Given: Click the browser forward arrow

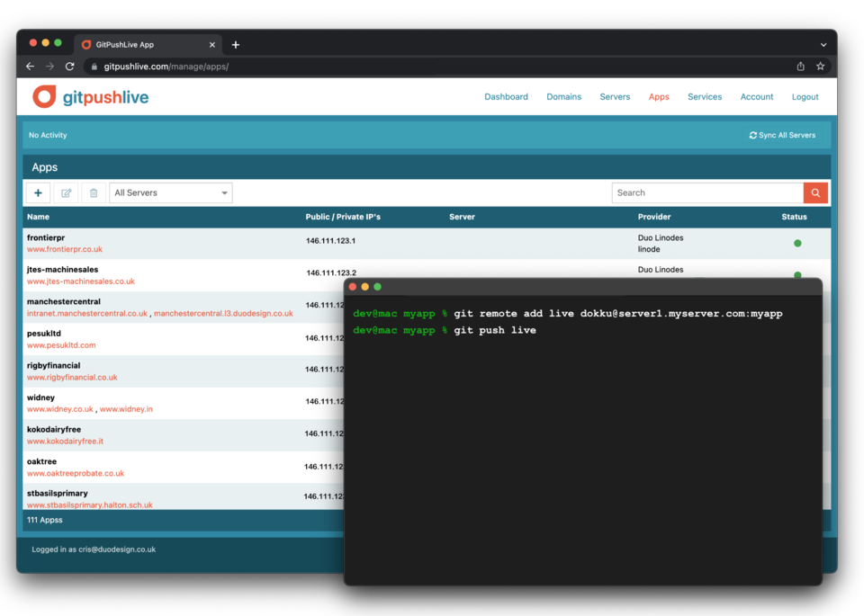Looking at the screenshot, I should [x=50, y=66].
